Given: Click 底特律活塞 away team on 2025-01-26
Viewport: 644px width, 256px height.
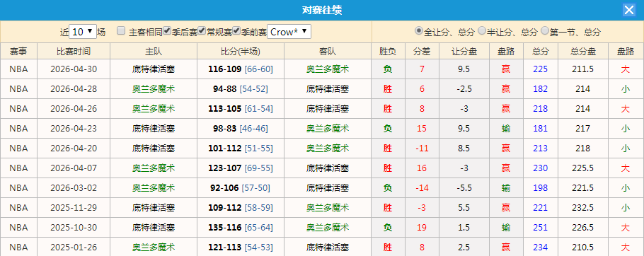Looking at the screenshot, I should (328, 247).
